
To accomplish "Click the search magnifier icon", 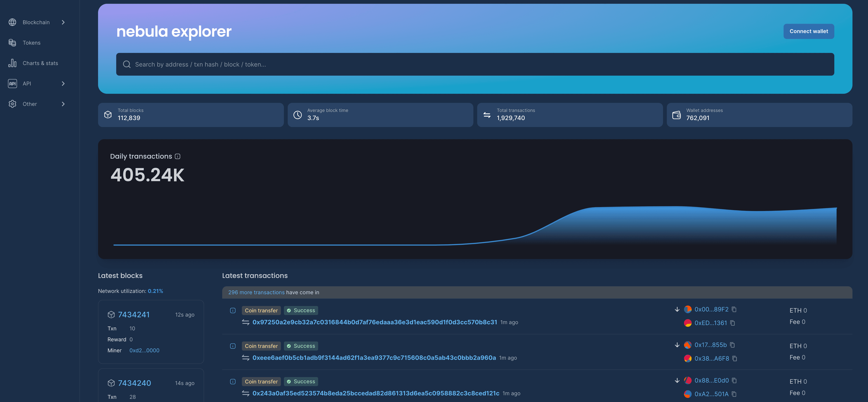I will (x=127, y=64).
